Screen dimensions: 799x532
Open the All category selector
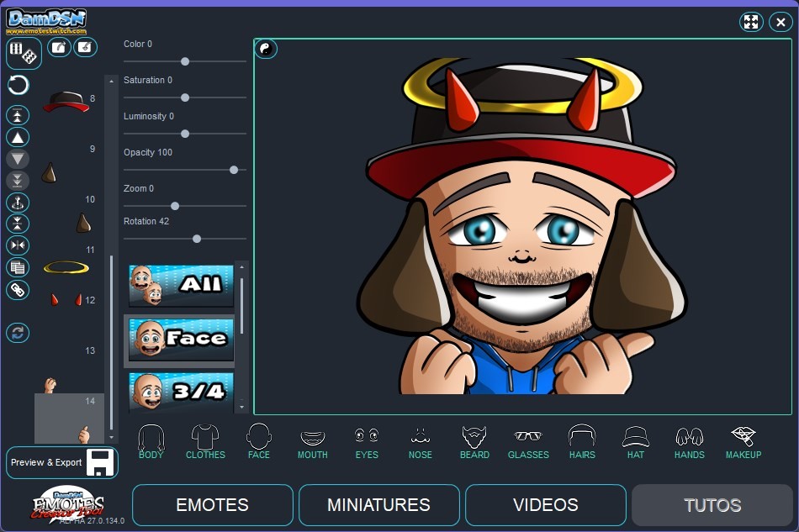(x=180, y=284)
